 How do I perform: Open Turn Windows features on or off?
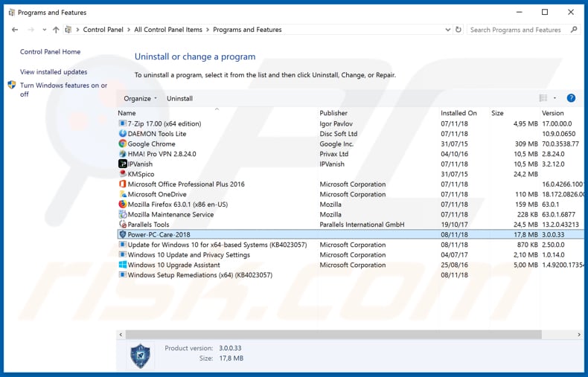(x=63, y=89)
